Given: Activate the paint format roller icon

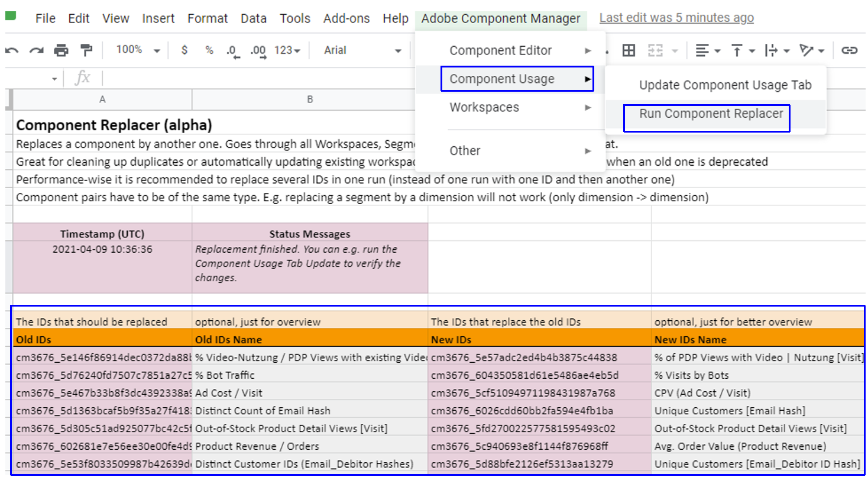Looking at the screenshot, I should click(86, 51).
